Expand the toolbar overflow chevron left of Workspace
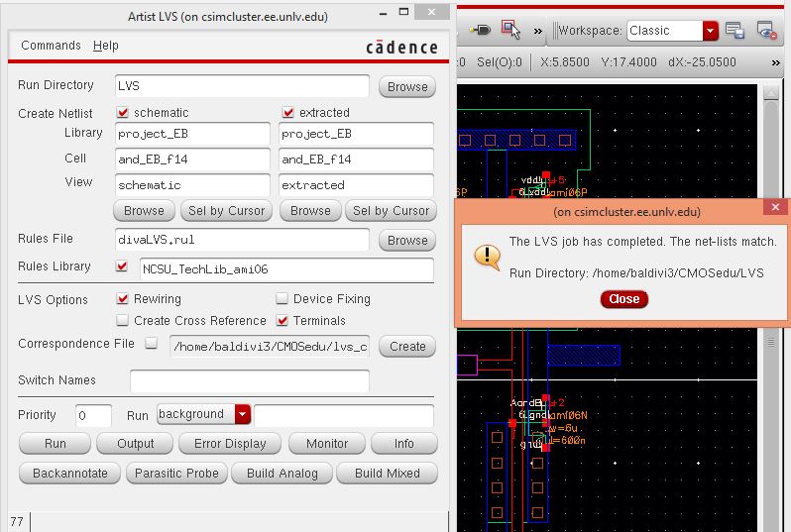Viewport: 791px width, 532px height. click(538, 31)
